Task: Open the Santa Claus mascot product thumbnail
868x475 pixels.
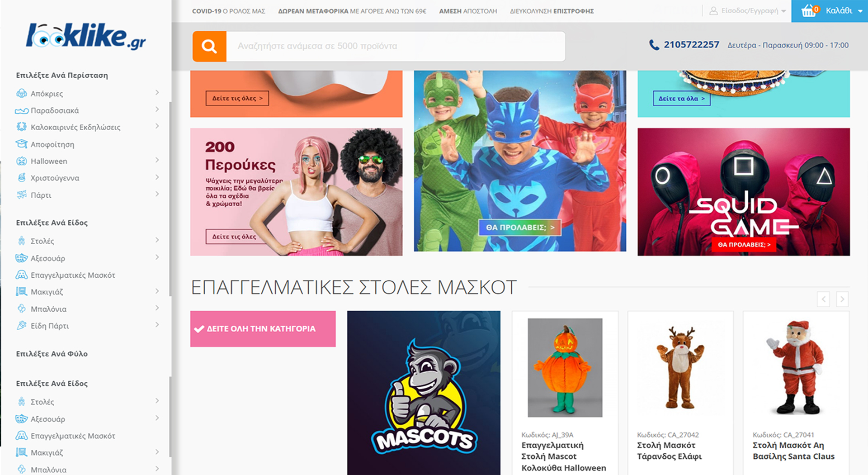Action: tap(796, 367)
